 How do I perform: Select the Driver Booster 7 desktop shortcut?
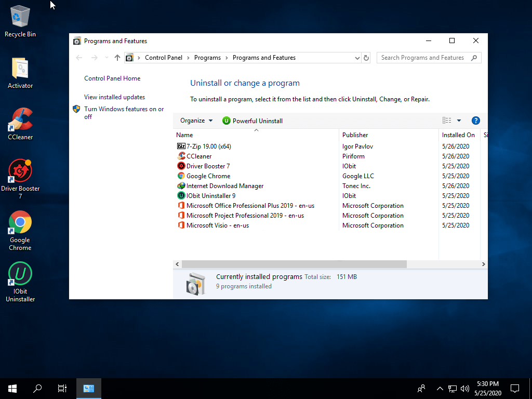coord(20,179)
